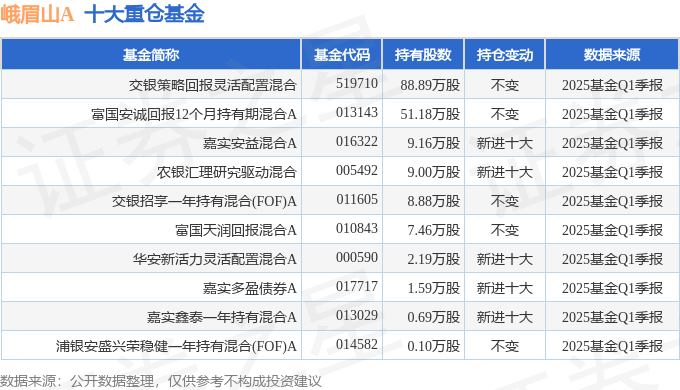The width and height of the screenshot is (680, 390).
Task: Click the 88.89万股 holdings cell
Action: click(x=430, y=85)
